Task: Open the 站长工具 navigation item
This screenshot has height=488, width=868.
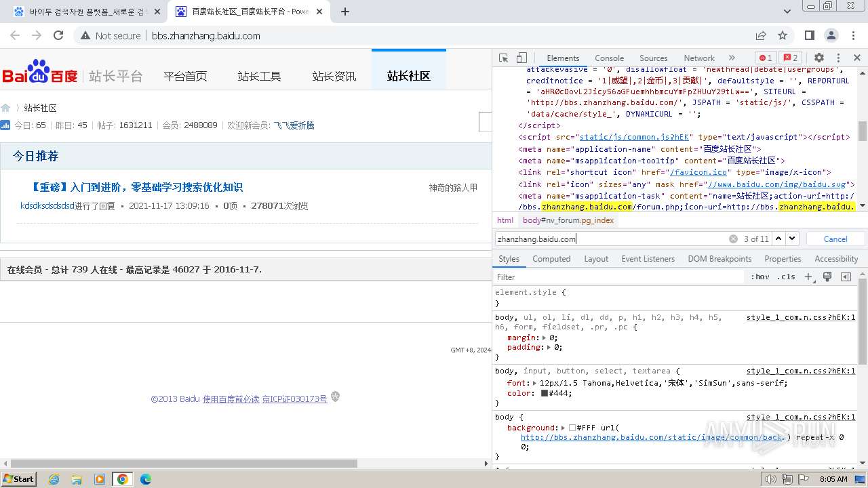Action: (259, 76)
